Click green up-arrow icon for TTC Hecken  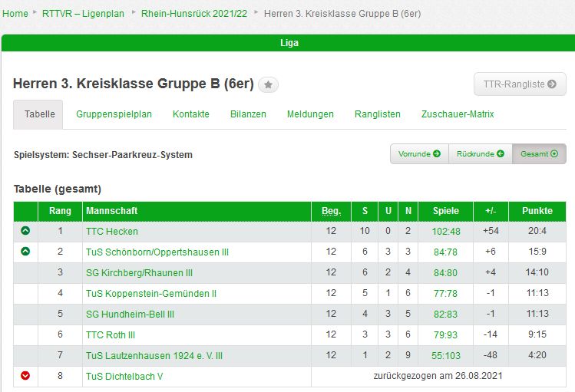(25, 231)
